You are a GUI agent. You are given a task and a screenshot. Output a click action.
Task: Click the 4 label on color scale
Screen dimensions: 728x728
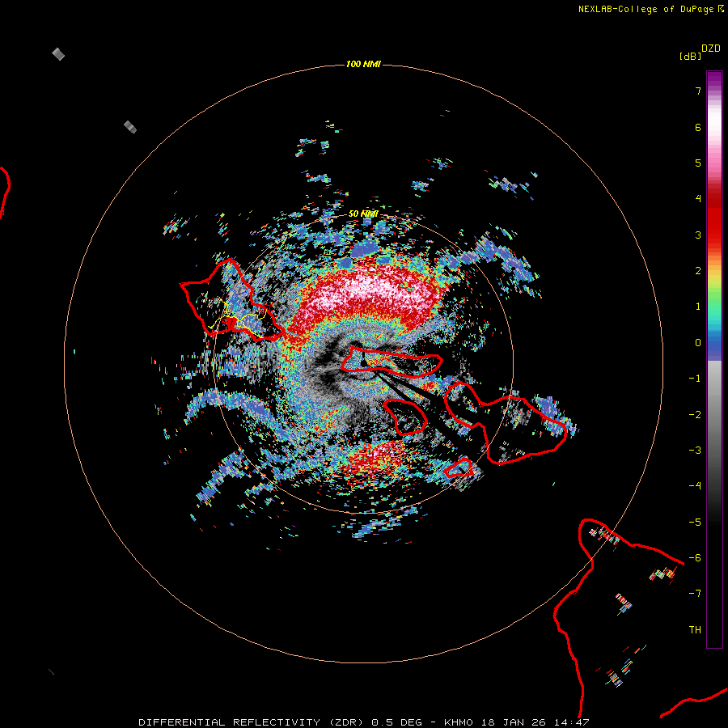point(698,199)
